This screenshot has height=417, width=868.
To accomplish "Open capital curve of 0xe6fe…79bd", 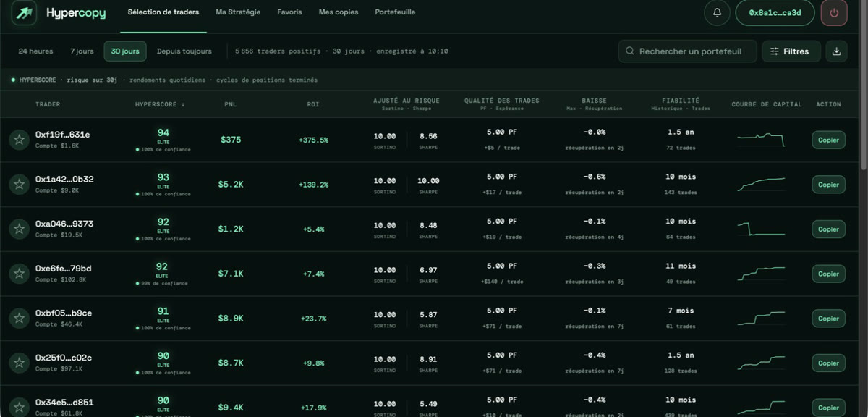I will tap(761, 274).
